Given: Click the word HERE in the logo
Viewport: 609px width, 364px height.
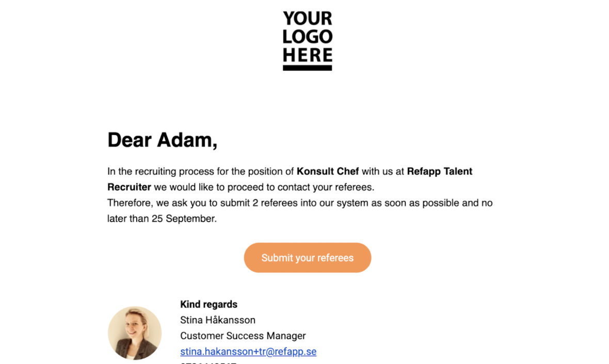Looking at the screenshot, I should [x=307, y=55].
